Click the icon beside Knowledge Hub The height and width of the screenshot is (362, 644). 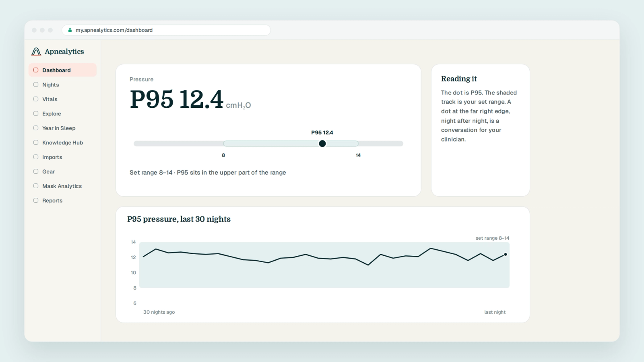point(36,142)
